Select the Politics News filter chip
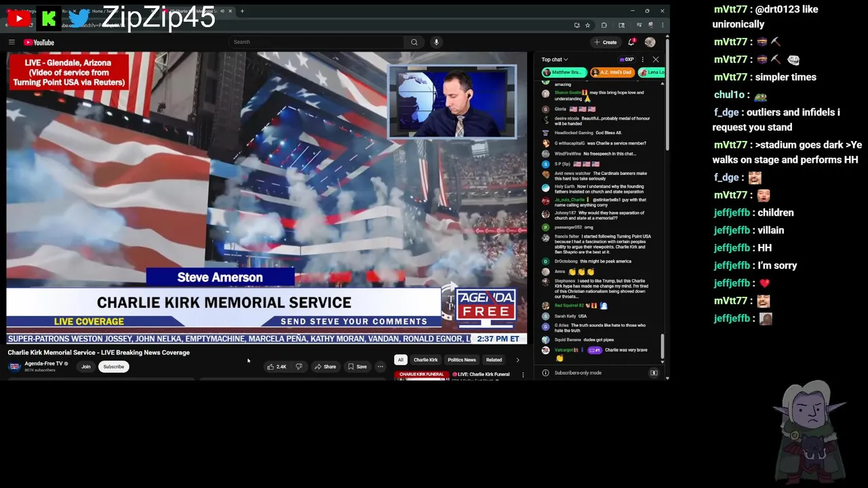 [462, 360]
